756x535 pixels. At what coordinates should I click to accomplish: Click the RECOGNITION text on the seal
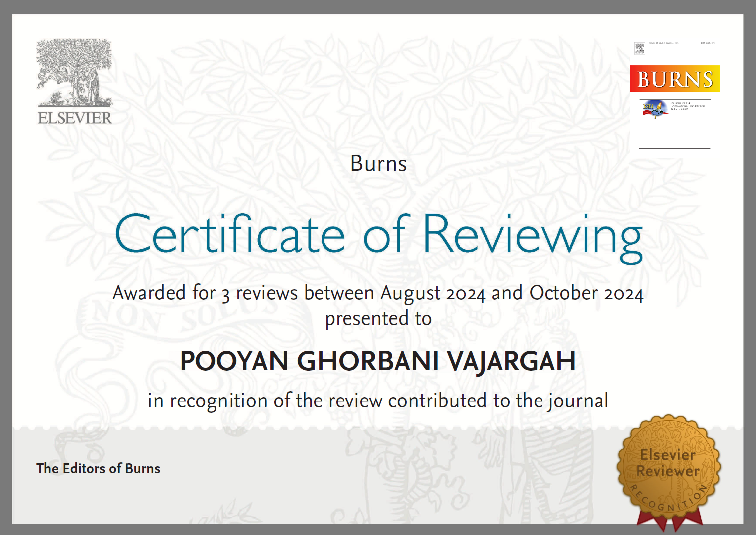668,501
